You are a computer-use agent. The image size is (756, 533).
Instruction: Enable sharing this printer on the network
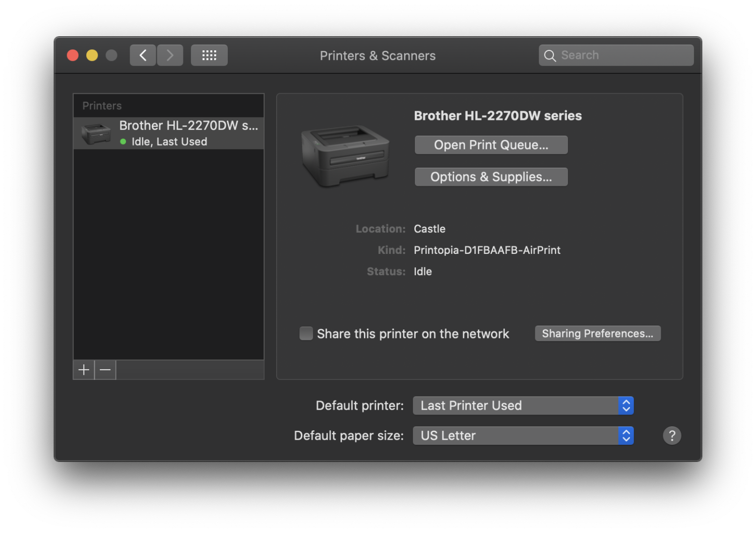point(306,333)
